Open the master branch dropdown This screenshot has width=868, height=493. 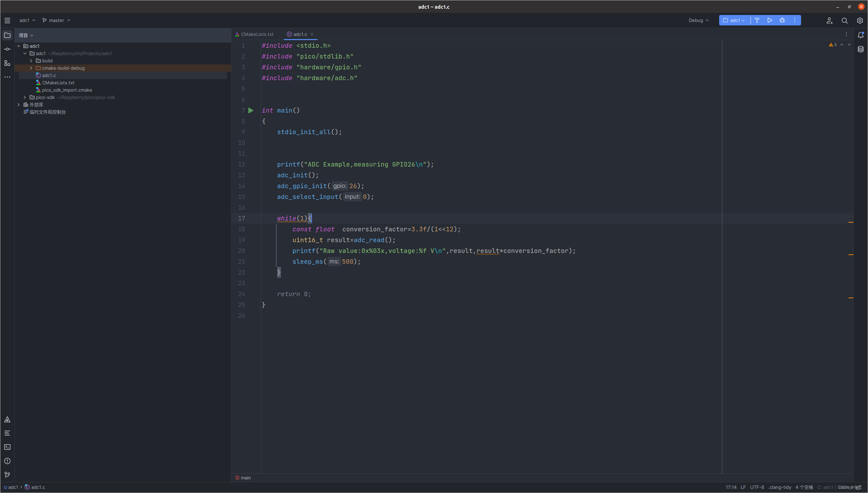(x=56, y=20)
